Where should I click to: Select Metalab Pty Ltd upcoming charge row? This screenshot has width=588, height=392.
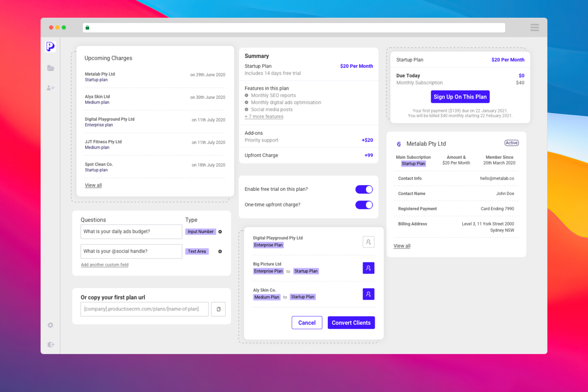155,77
